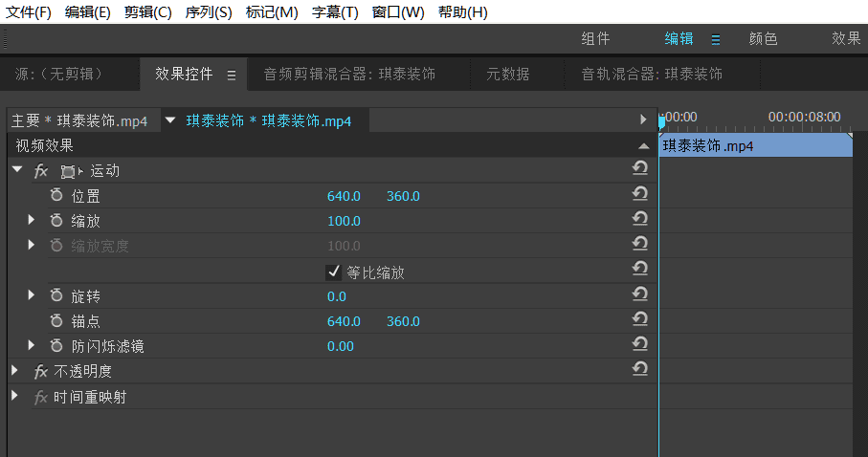
Task: Select sequence clip 琪泰装饰 * 琪泰装饰.mp4
Action: [x=269, y=120]
